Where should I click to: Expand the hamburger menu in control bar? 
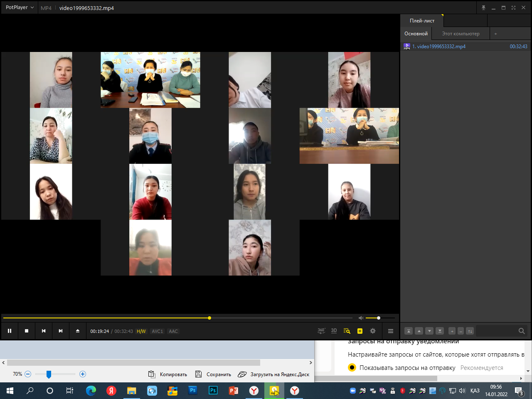[390, 331]
